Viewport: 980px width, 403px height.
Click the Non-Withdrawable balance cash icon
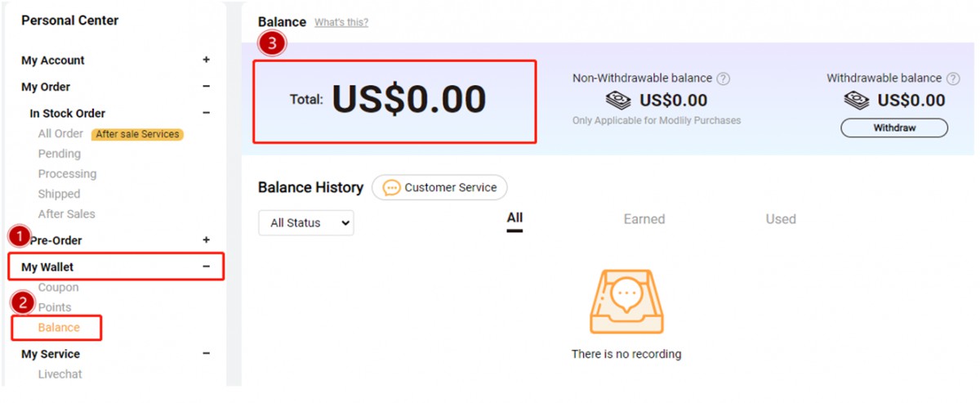(619, 101)
